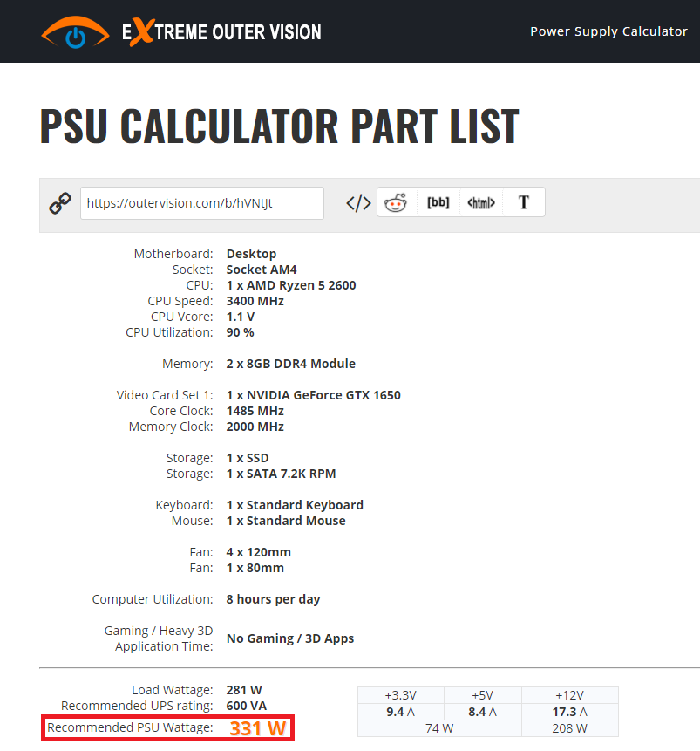Click the +12V column header cell
This screenshot has width=700, height=751.
tap(570, 695)
